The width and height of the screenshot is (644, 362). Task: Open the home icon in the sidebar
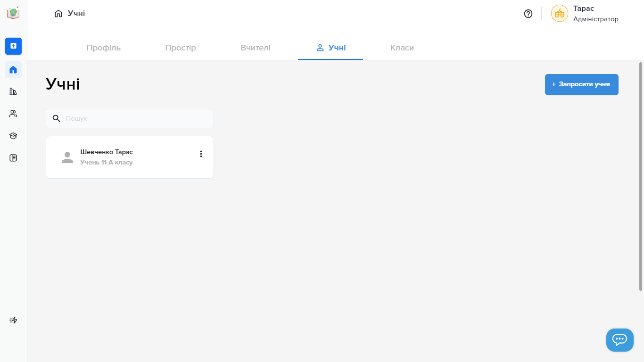(x=13, y=70)
